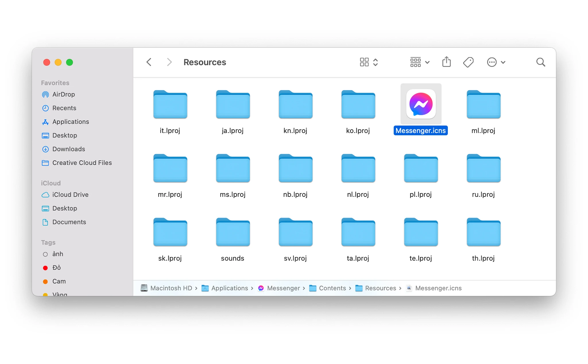
Task: Click the Share toolbar icon
Action: pos(446,62)
